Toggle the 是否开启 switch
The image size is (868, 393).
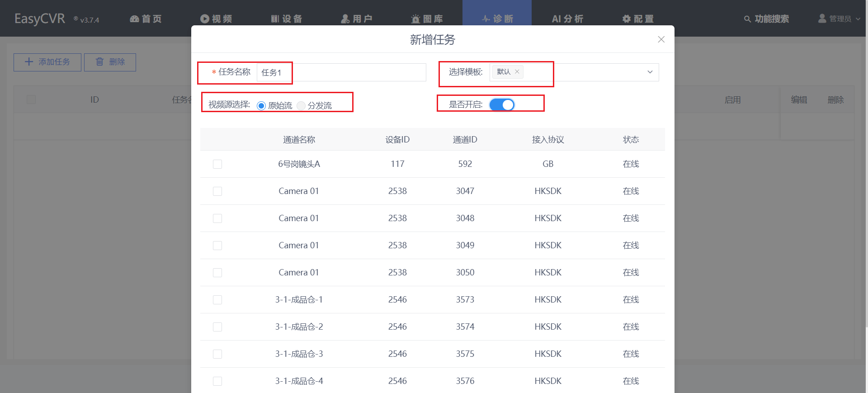point(502,105)
